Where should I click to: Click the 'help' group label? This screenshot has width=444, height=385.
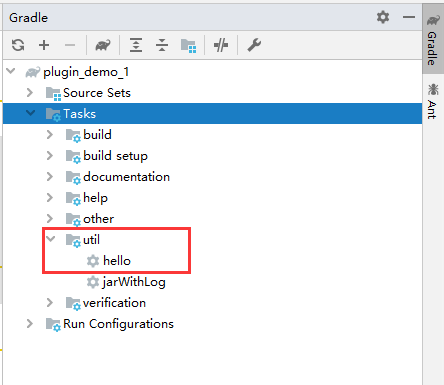[x=95, y=198]
